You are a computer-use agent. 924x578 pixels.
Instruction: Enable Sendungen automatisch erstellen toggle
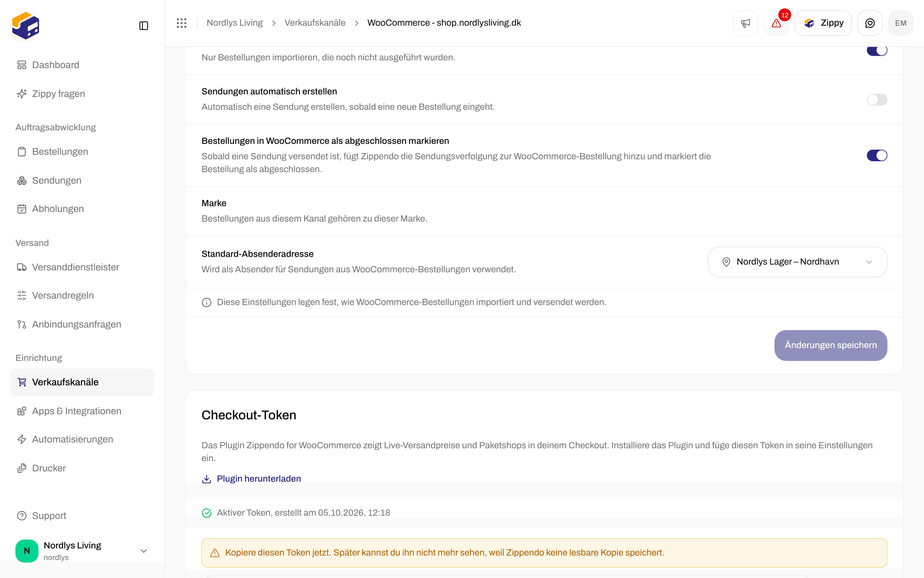[x=877, y=100]
